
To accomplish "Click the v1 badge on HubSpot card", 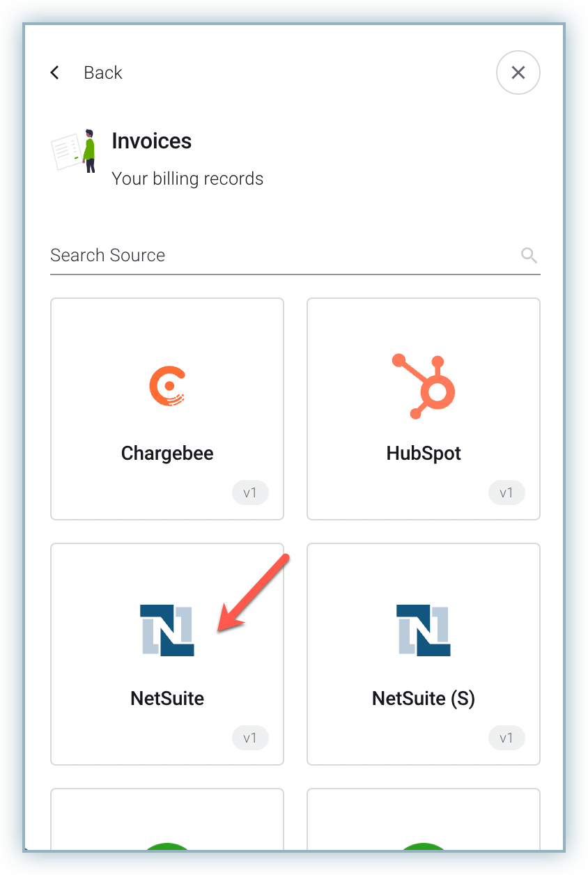I will pos(506,493).
